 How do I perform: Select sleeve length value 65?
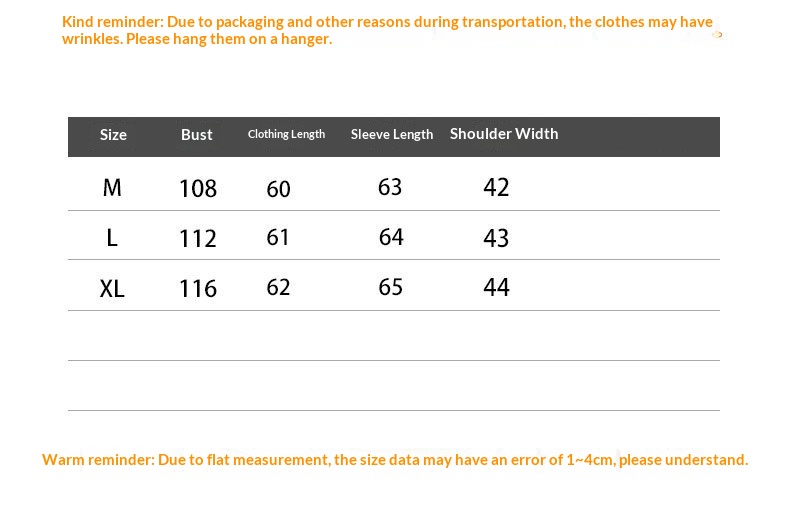pos(390,287)
